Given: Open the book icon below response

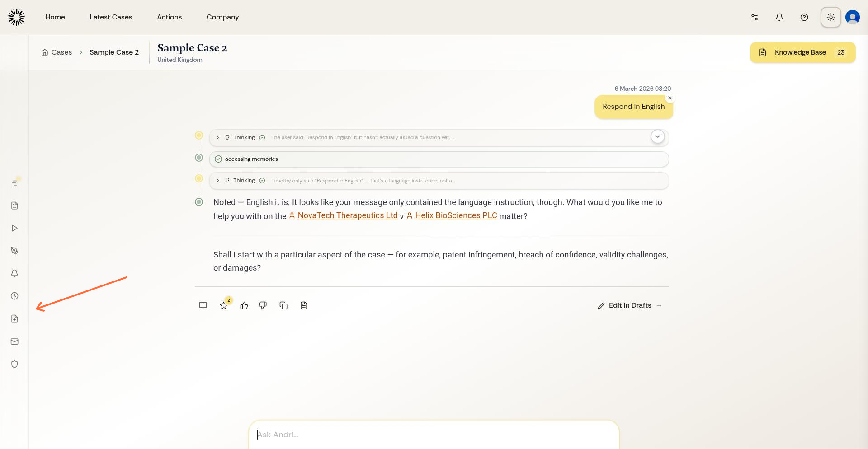Looking at the screenshot, I should 203,306.
